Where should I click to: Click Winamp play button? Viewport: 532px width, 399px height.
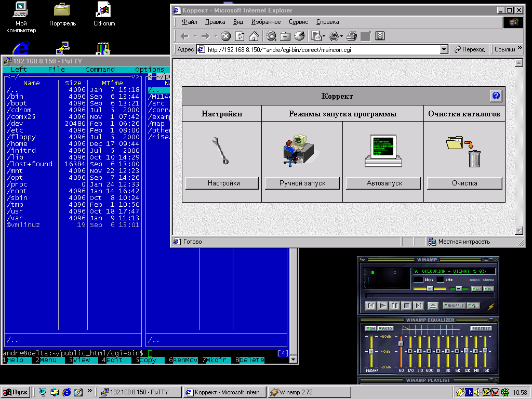coord(383,305)
